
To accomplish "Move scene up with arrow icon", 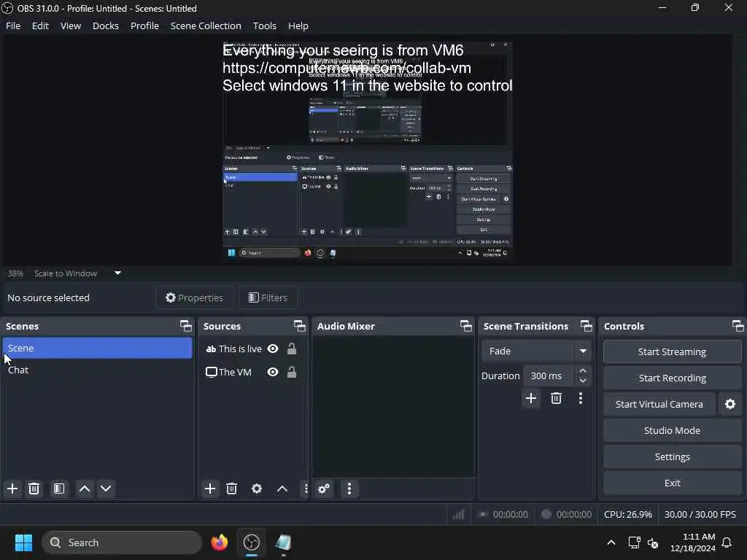I will tap(85, 489).
